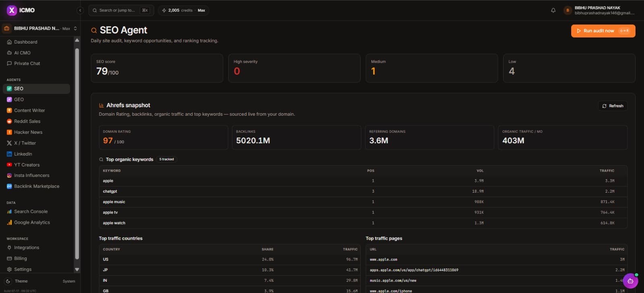Click the Referring Domains 3.6M value
This screenshot has width=644, height=293.
[379, 141]
